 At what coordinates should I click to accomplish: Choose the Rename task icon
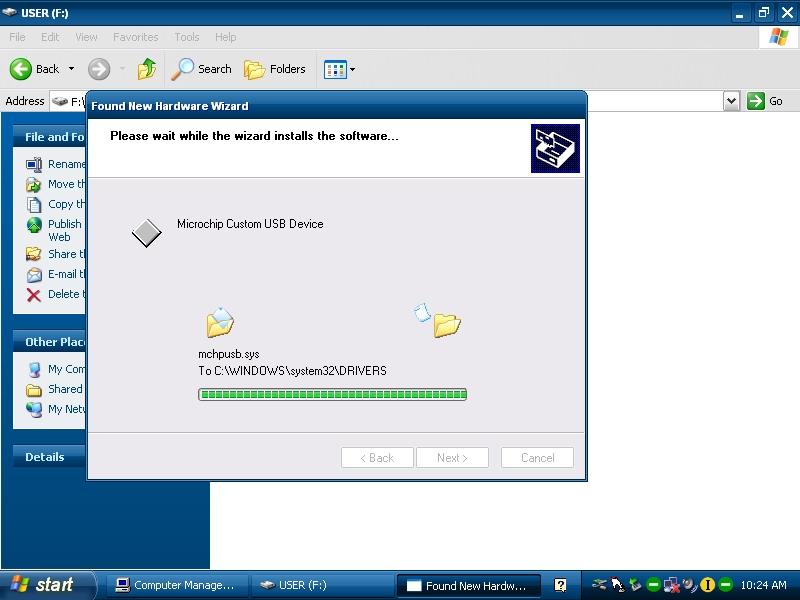click(34, 164)
